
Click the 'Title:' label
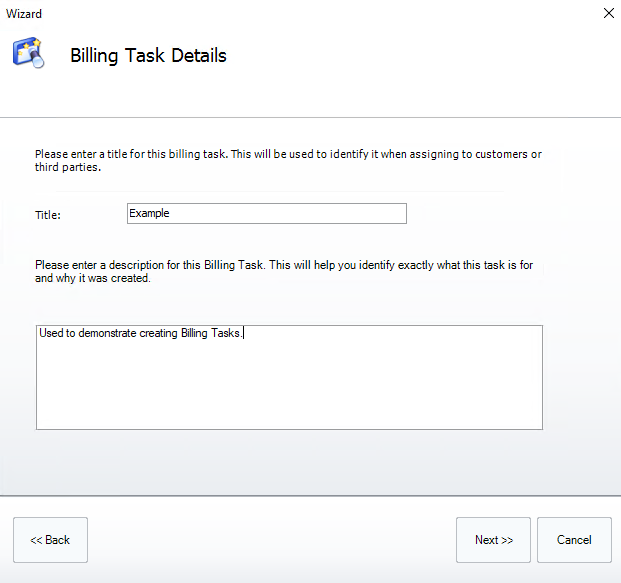point(48,214)
